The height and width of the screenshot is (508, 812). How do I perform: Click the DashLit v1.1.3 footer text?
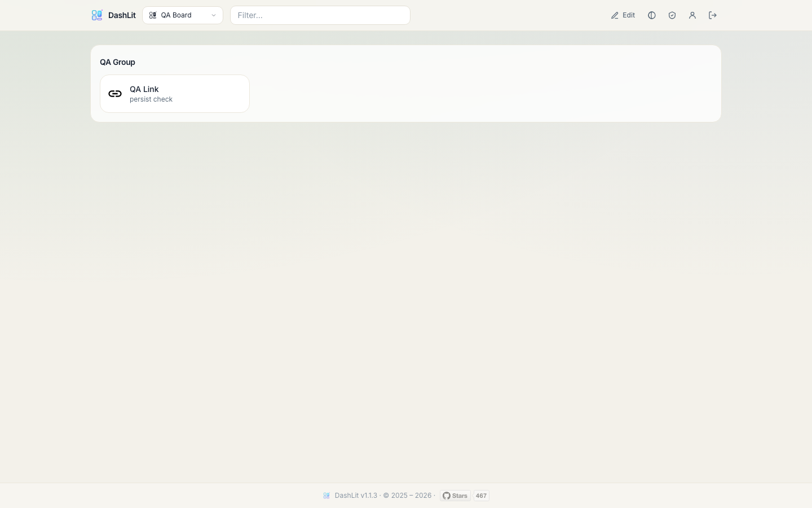tap(356, 496)
